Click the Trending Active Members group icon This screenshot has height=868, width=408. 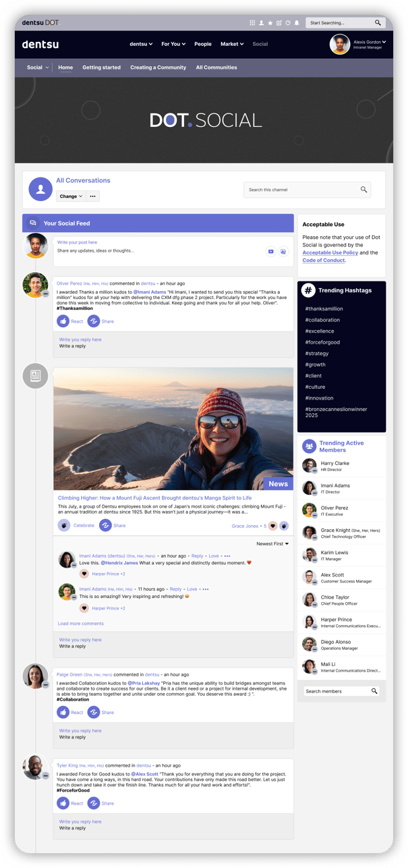pos(309,446)
